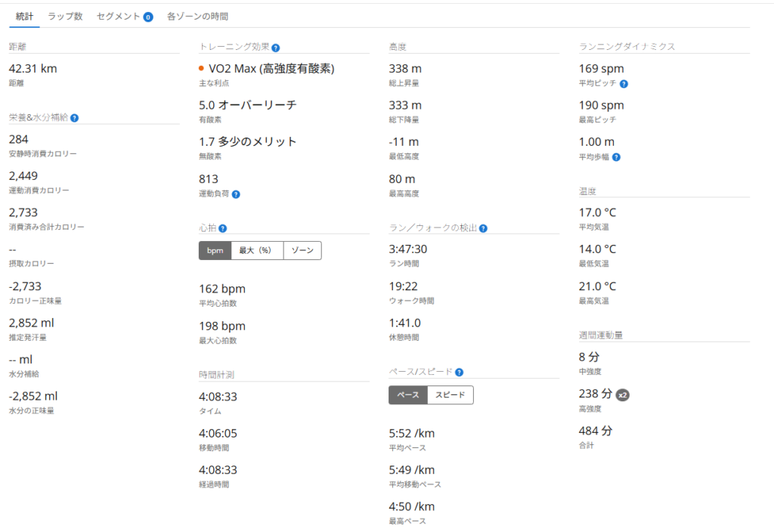Click the x2 badge beside 高強度

[x=622, y=394]
